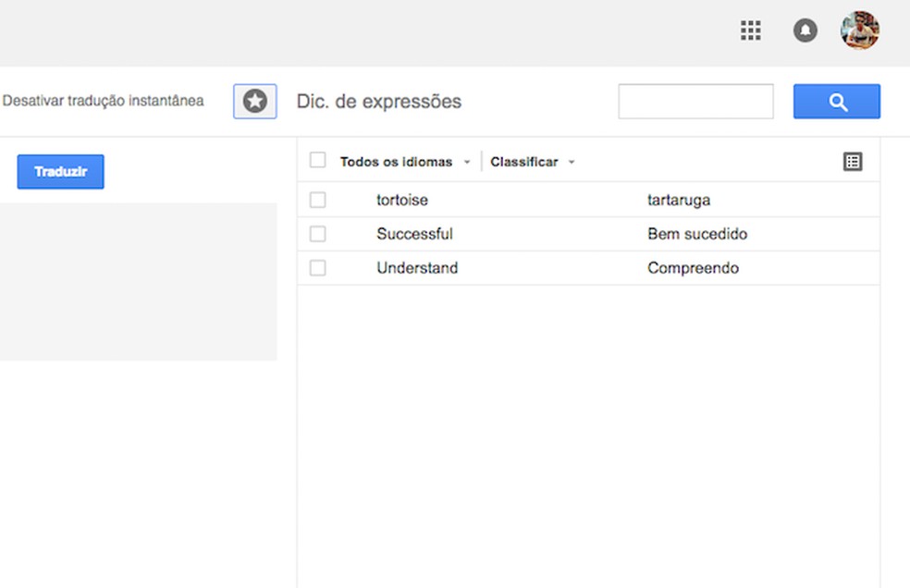
Task: Click the Traduzir button
Action: coord(59,171)
